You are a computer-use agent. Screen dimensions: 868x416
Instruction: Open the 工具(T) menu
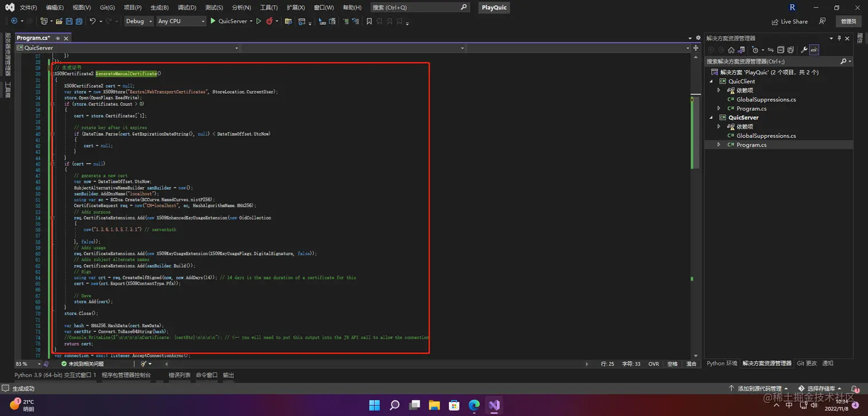269,7
